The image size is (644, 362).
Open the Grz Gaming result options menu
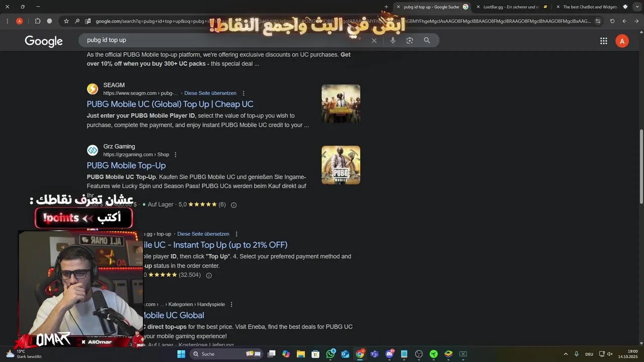[x=176, y=154]
